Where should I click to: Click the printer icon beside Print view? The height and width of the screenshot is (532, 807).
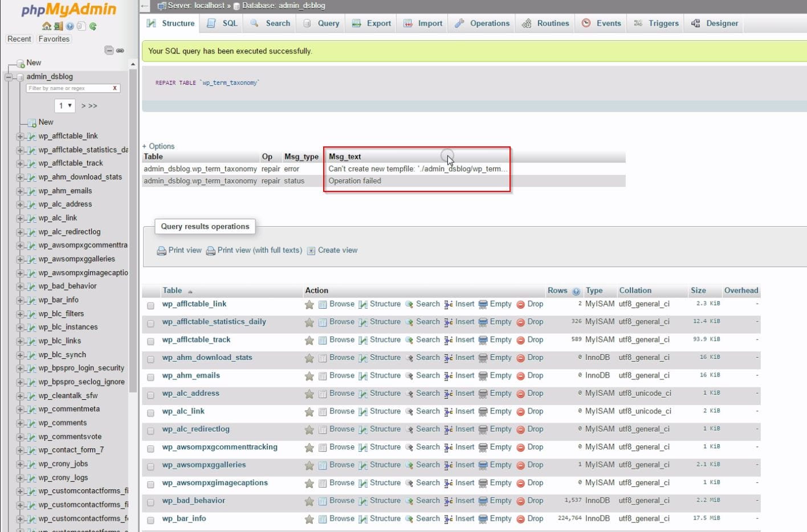click(x=162, y=251)
